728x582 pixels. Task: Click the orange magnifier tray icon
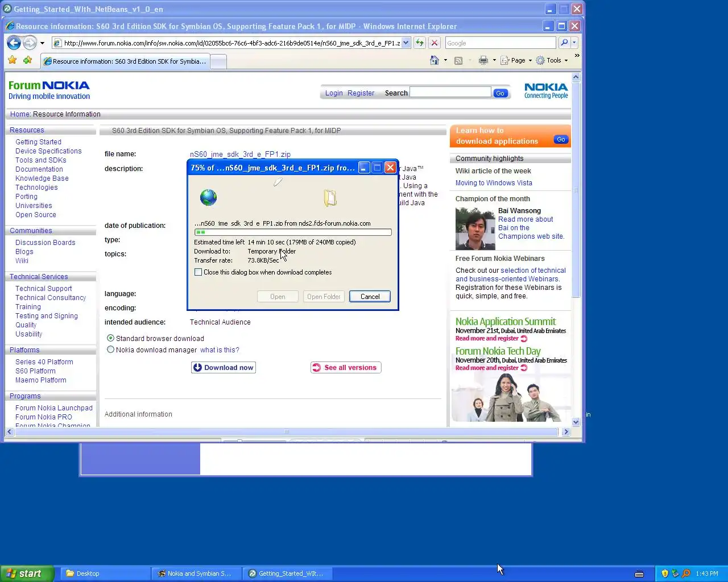click(686, 573)
